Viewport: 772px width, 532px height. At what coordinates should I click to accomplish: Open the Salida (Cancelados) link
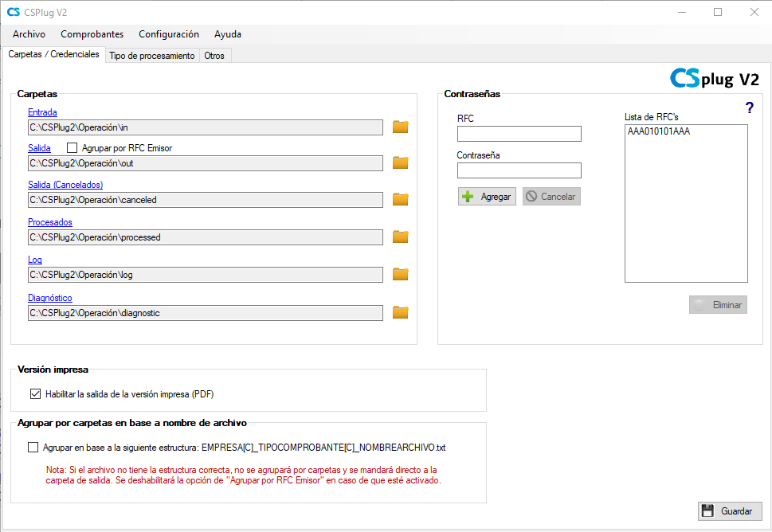click(x=65, y=185)
